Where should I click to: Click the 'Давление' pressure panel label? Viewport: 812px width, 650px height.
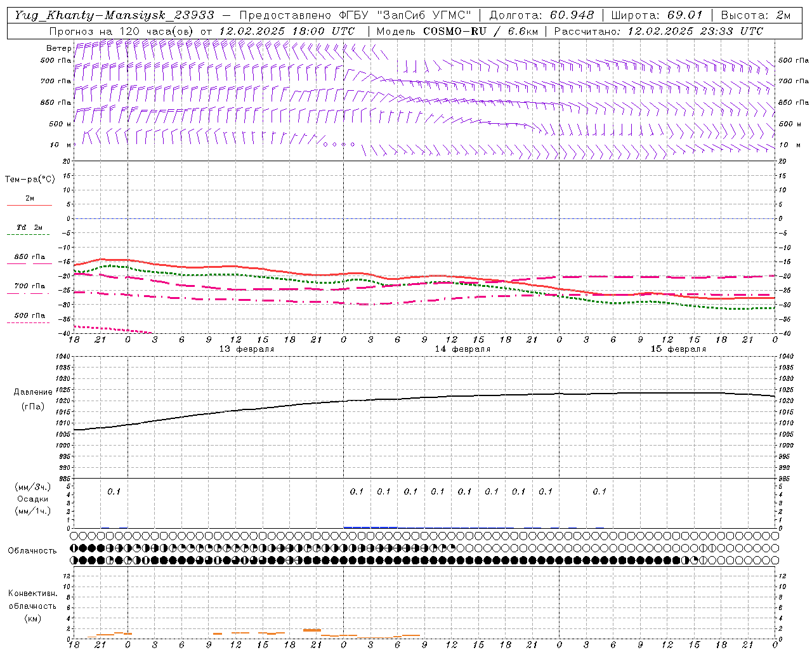(32, 392)
